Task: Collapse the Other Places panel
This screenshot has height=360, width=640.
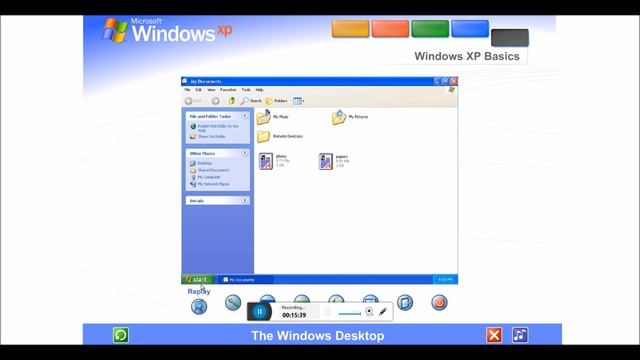Action: pos(245,153)
